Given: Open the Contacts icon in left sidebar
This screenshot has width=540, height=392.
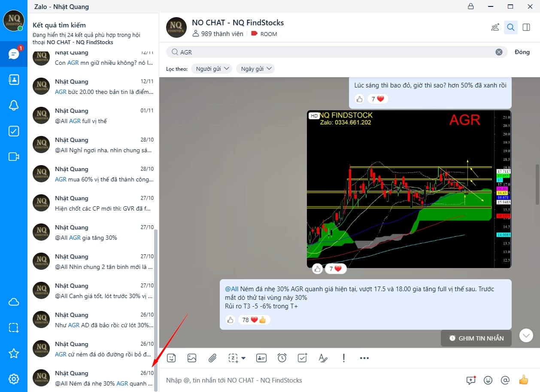Looking at the screenshot, I should (14, 80).
